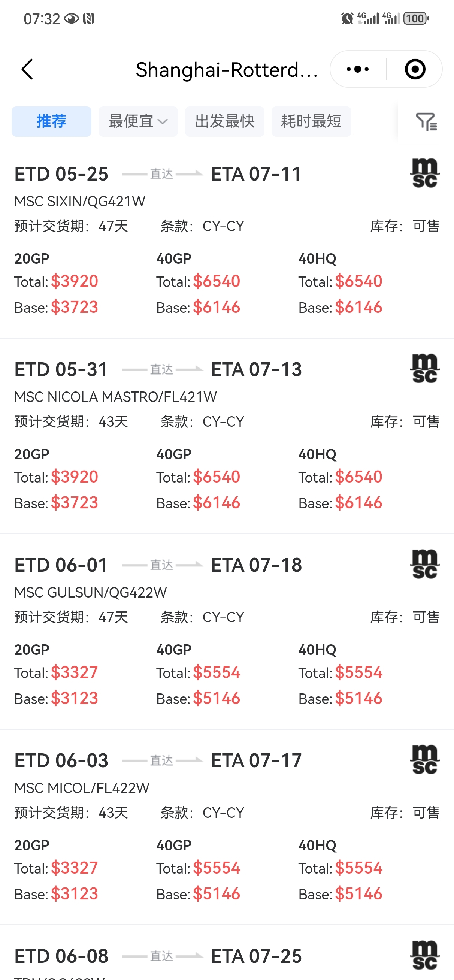Image resolution: width=454 pixels, height=980 pixels.
Task: Sort by 耗时最短
Action: 311,121
